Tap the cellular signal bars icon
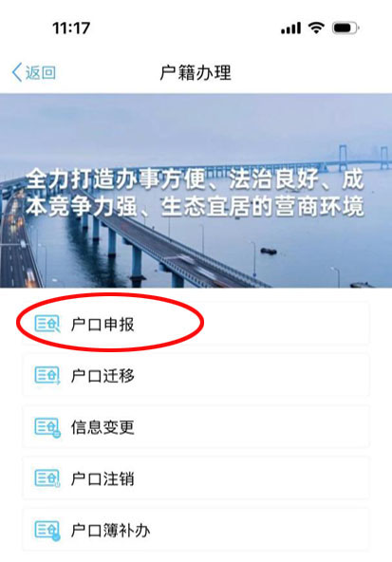 click(290, 28)
